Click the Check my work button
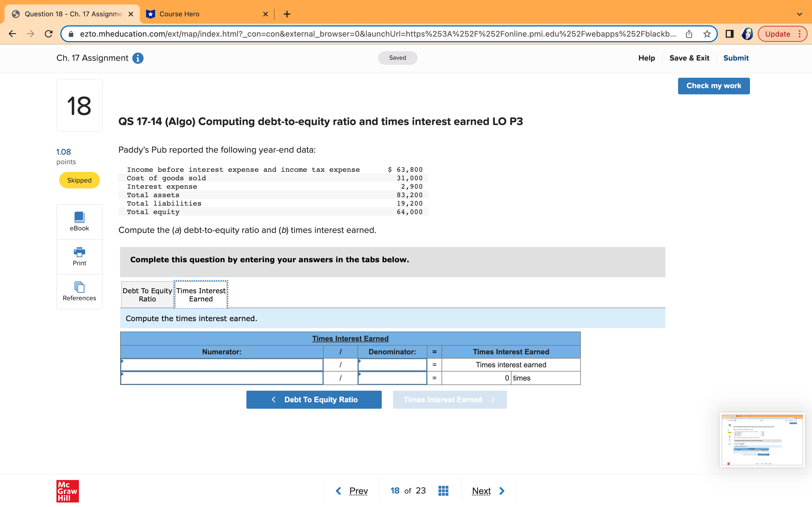Screen dimensions: 812x507 (x=713, y=86)
